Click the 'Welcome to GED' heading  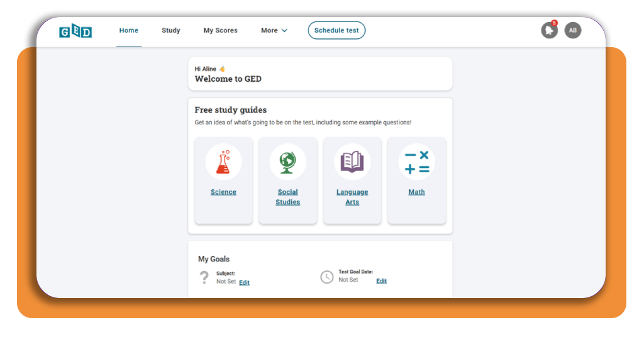click(228, 79)
